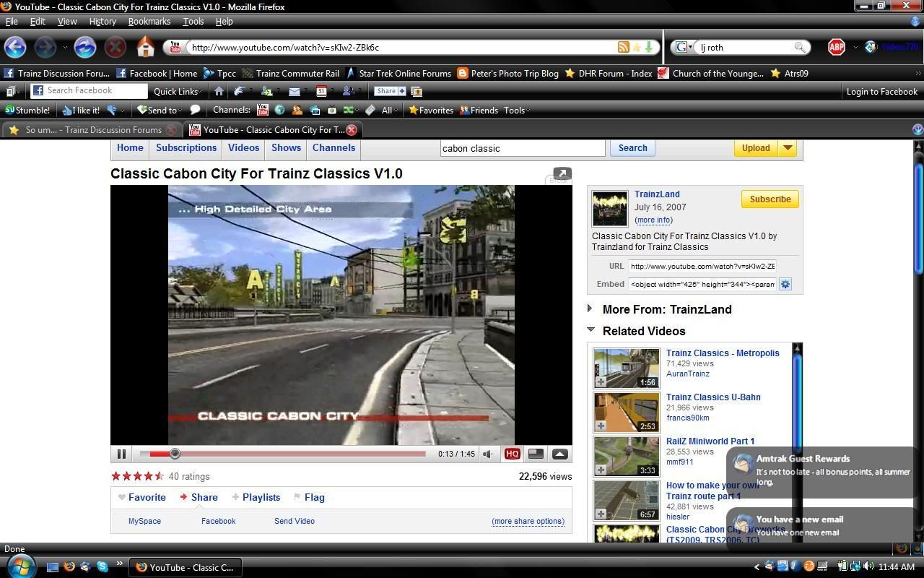Click the Share button on Facebook toolbar
The width and height of the screenshot is (924, 578).
tap(390, 91)
